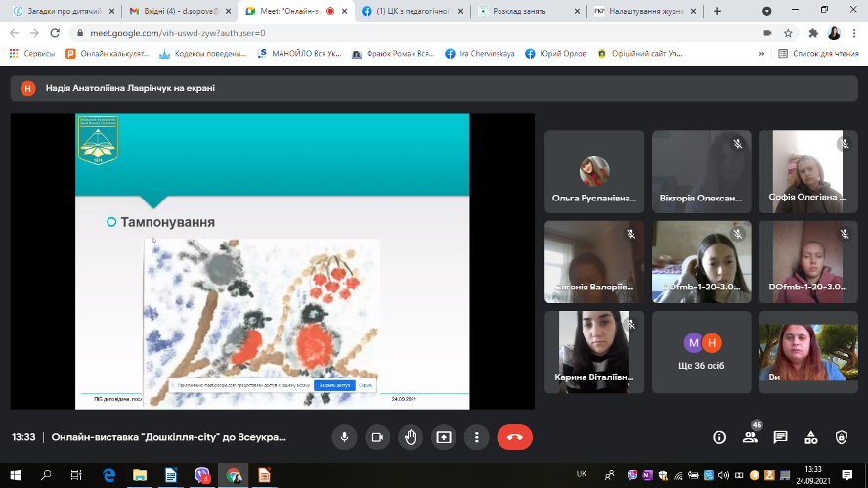Open the tab search dropdown arrow
Screen dimensions: 868x488
[x=766, y=11]
